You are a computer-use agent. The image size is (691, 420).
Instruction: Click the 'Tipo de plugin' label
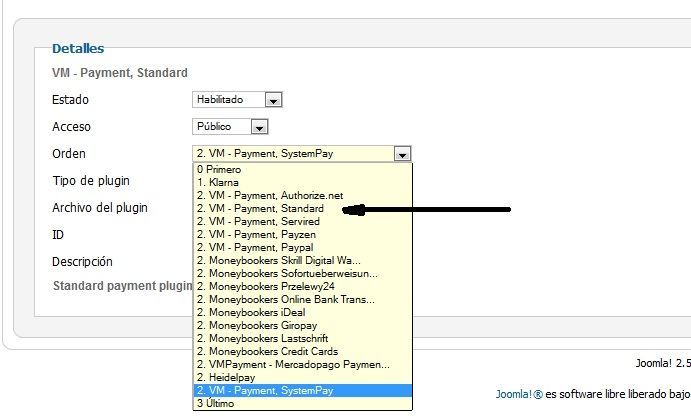coord(91,181)
